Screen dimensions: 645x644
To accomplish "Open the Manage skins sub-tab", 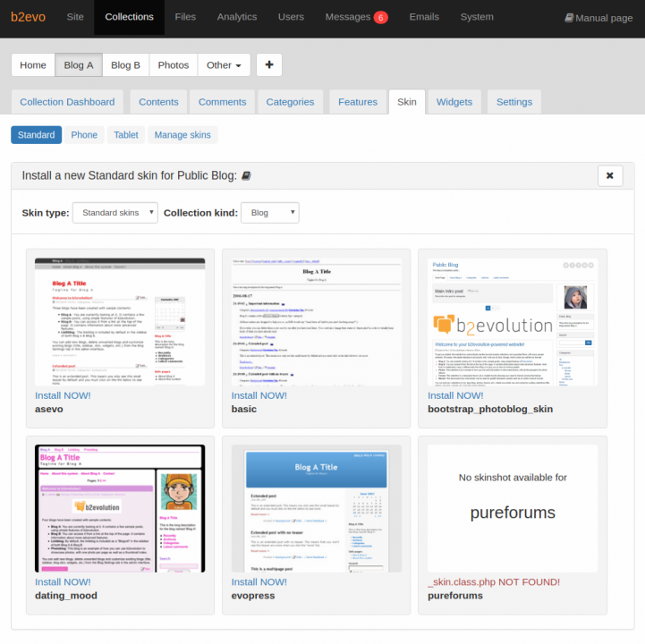I will [x=182, y=135].
